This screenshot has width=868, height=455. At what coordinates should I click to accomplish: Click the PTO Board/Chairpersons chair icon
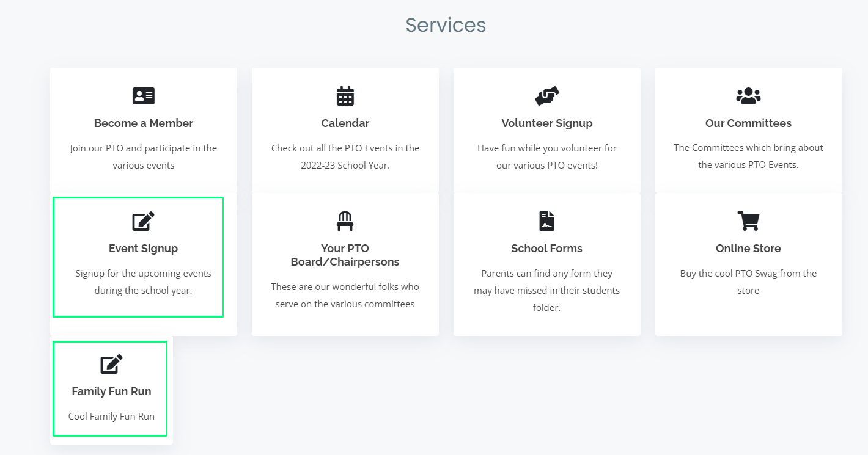point(345,220)
